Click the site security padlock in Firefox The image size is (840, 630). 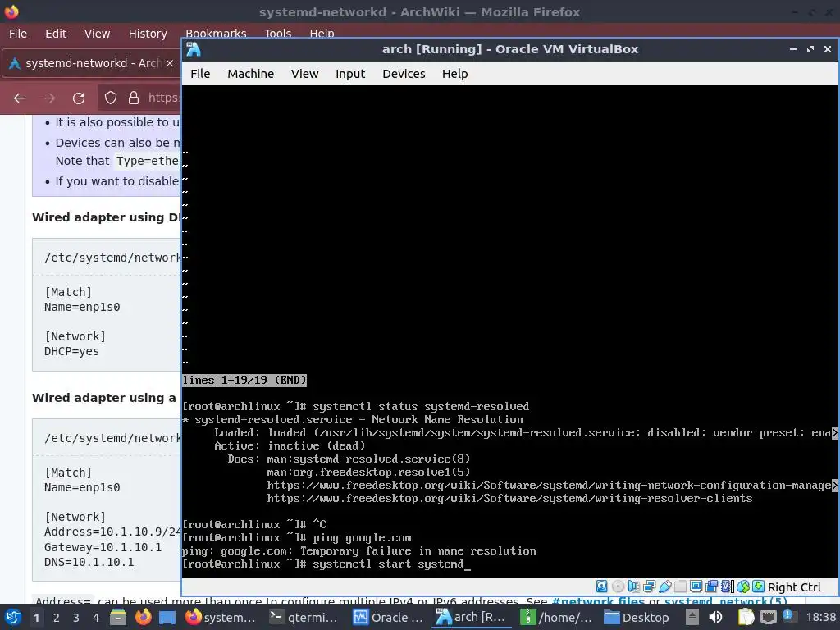click(x=134, y=98)
